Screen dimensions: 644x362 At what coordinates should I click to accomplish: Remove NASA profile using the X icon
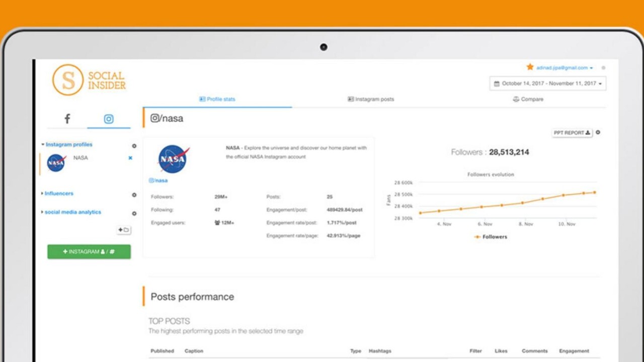pos(130,158)
